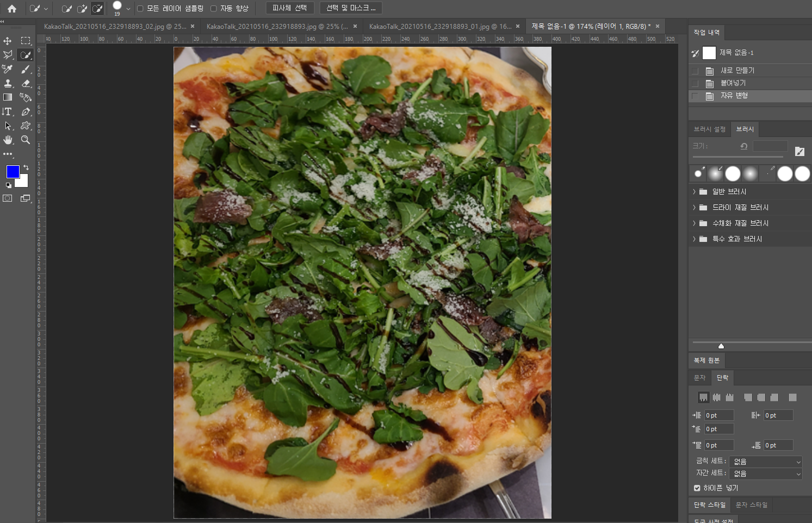Click the Home icon in the options bar

11,8
